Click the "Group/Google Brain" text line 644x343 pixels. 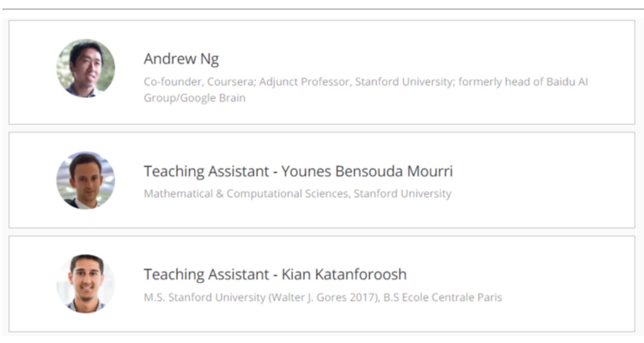(x=194, y=98)
